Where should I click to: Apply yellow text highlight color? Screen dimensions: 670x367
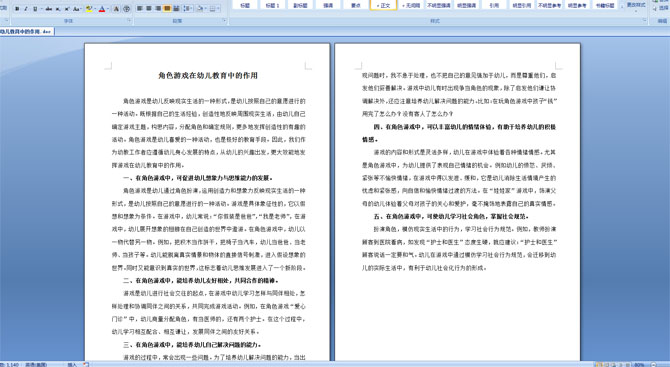(x=89, y=9)
